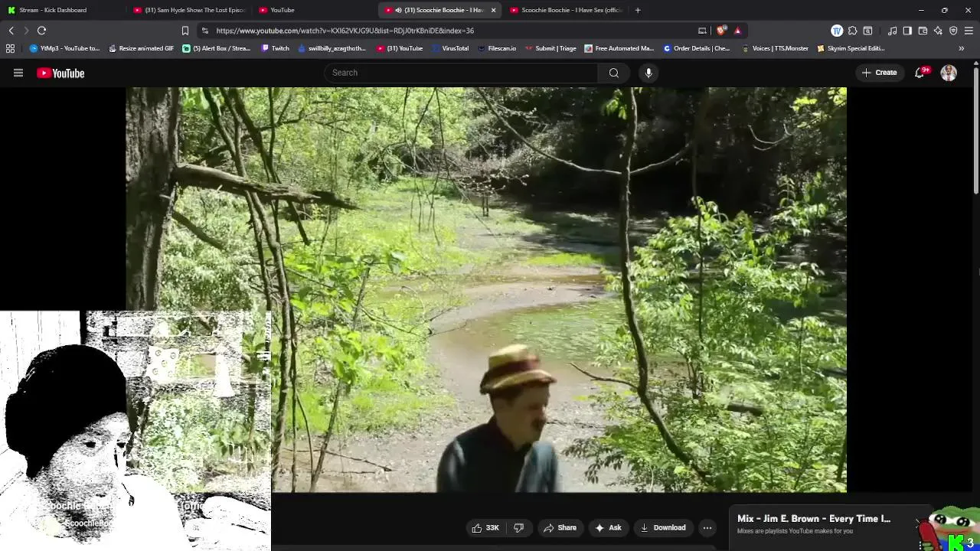Click the YouTube URL address bar
The height and width of the screenshot is (551, 980).
pos(452,31)
